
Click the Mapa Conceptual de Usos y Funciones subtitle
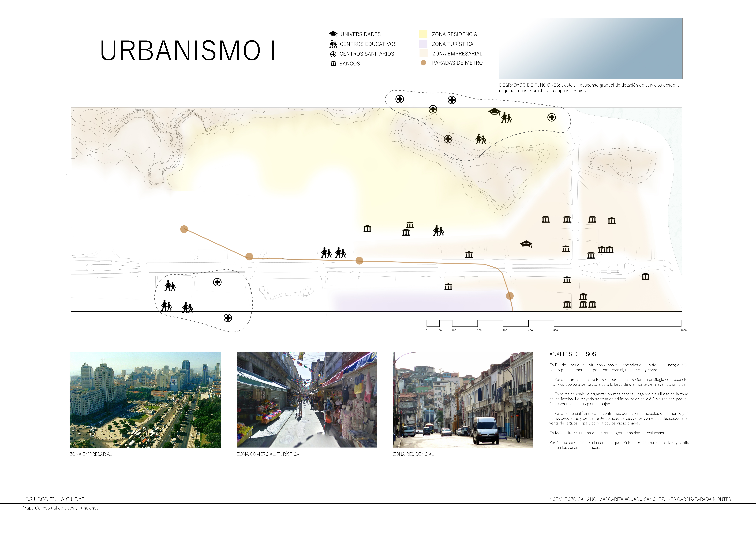coord(61,508)
